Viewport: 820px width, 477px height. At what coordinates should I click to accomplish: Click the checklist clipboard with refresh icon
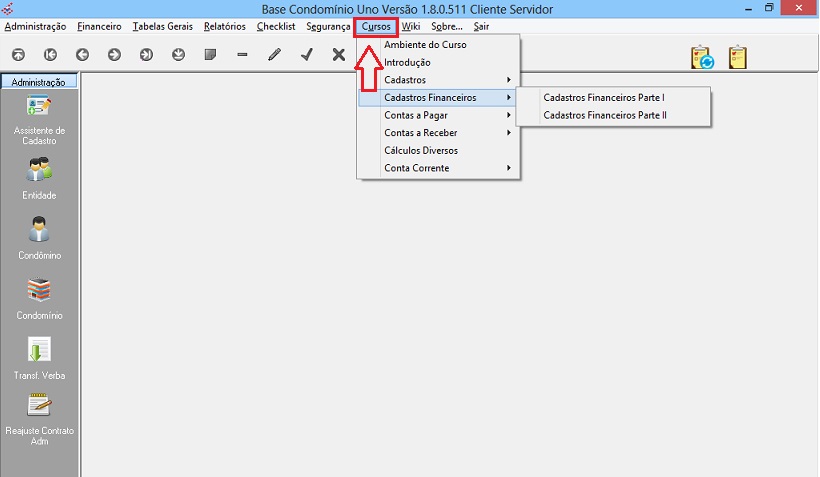click(703, 57)
